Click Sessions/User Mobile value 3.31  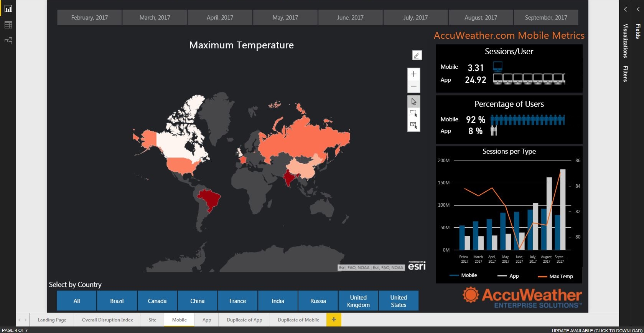pyautogui.click(x=476, y=68)
